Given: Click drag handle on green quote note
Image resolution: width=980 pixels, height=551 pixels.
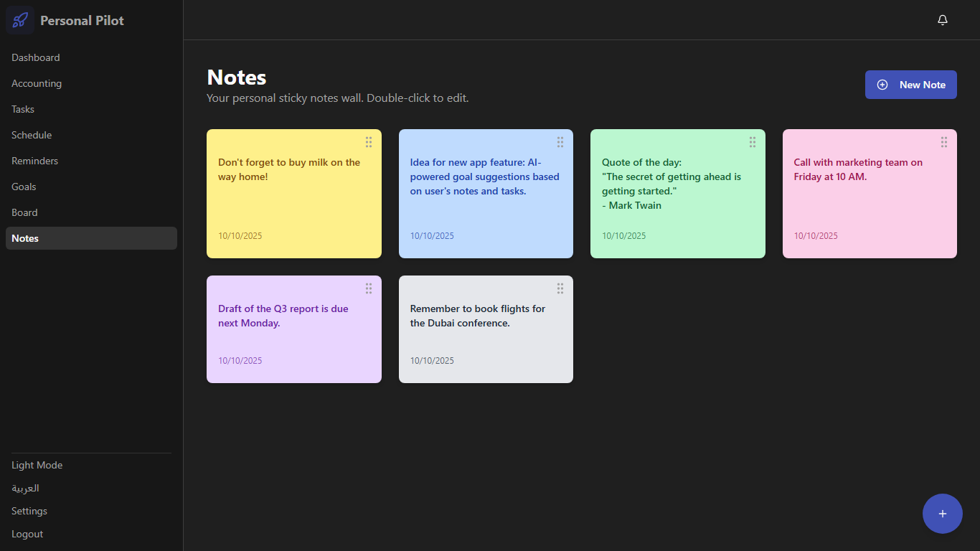Looking at the screenshot, I should (753, 142).
